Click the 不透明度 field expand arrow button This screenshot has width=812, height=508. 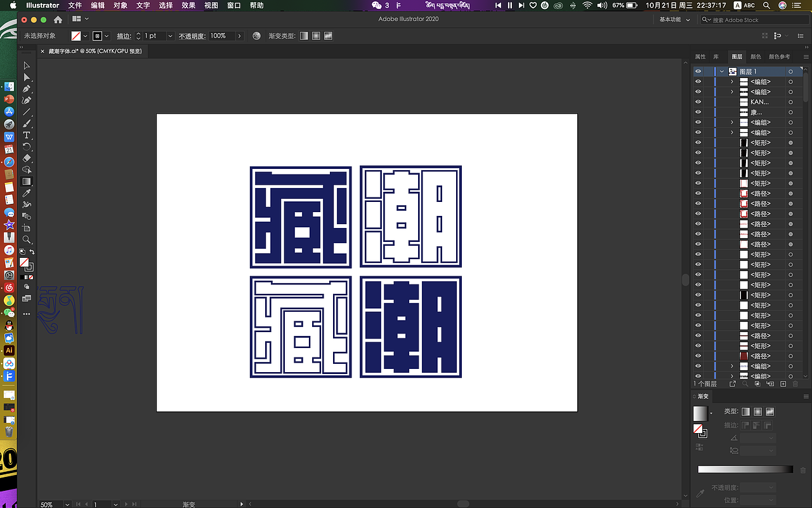tap(240, 36)
